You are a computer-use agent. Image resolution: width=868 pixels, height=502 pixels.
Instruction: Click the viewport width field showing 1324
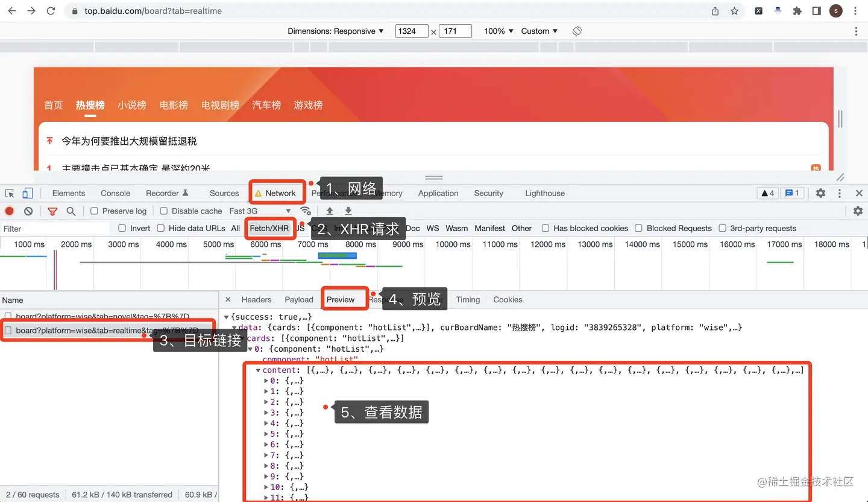(x=411, y=31)
